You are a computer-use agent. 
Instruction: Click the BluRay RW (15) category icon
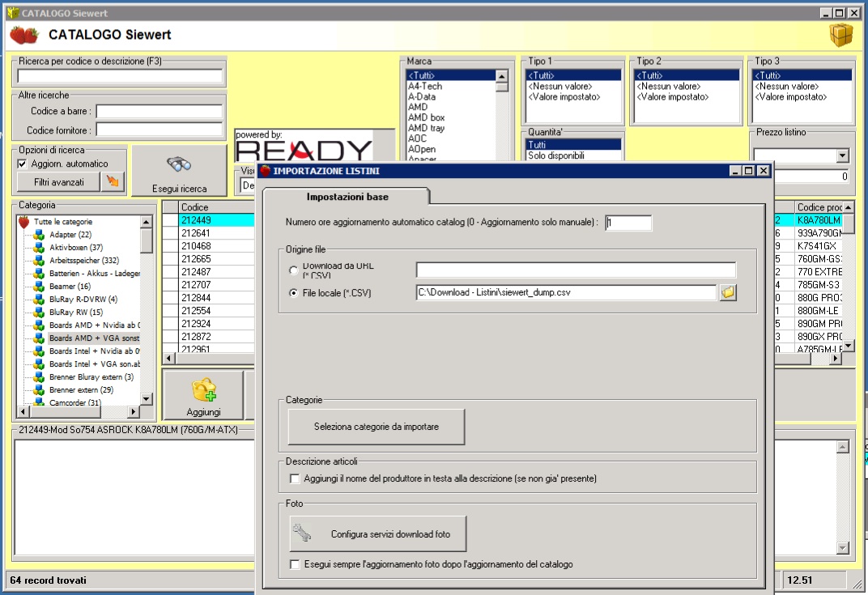coord(39,312)
